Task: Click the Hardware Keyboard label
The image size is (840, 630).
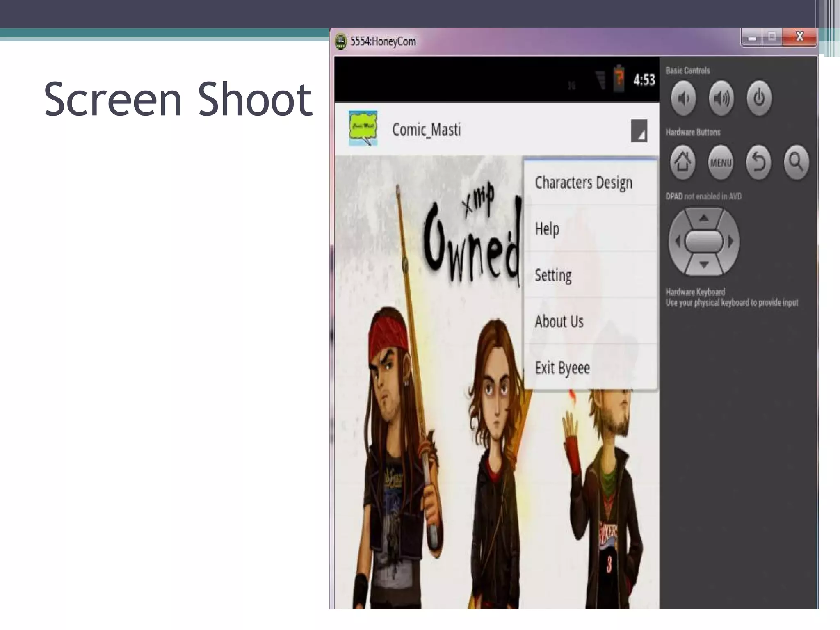Action: 695,292
